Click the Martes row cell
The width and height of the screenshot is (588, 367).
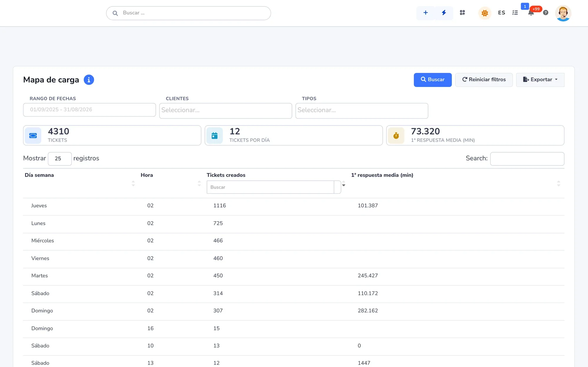[40, 276]
